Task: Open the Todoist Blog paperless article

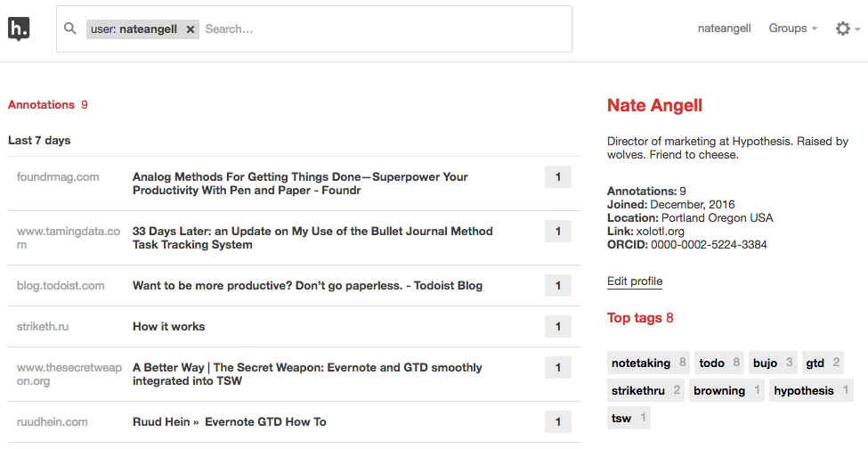Action: [x=307, y=286]
